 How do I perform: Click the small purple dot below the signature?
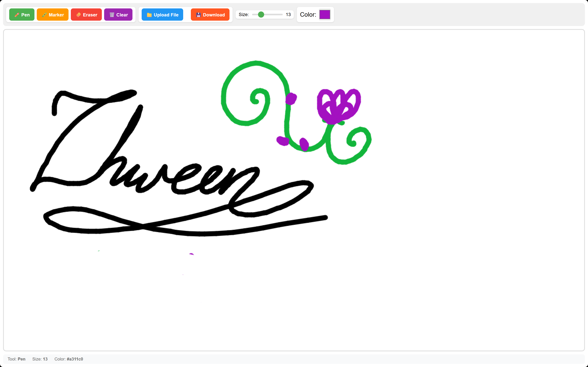pos(191,254)
